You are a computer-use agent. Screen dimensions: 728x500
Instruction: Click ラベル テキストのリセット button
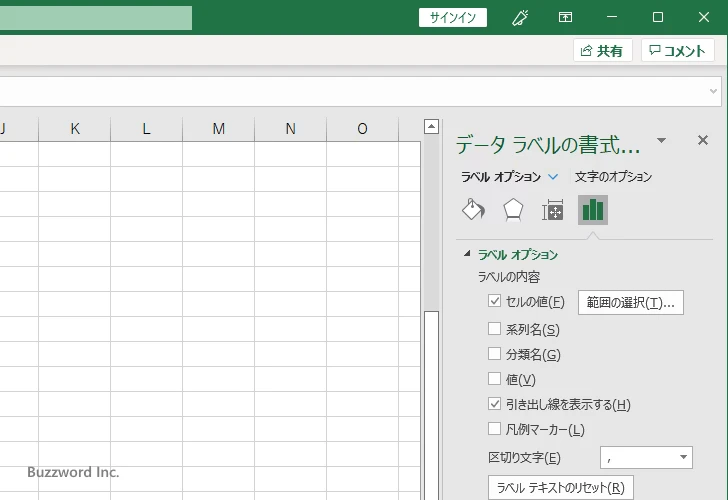tap(561, 487)
